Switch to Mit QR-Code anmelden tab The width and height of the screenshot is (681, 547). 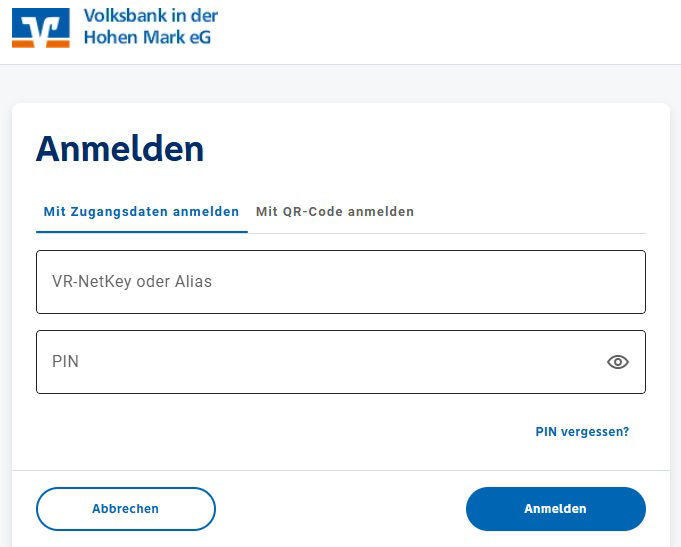[x=335, y=212]
